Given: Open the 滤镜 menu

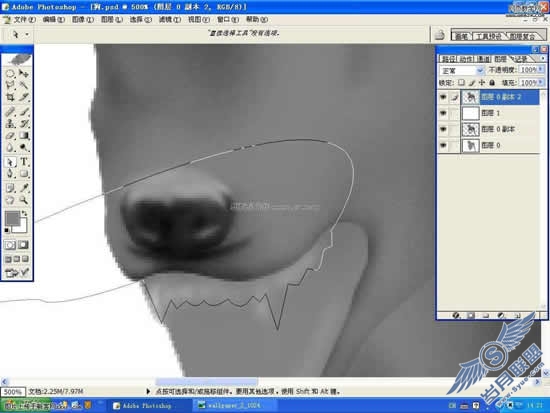Looking at the screenshot, I should [x=170, y=20].
